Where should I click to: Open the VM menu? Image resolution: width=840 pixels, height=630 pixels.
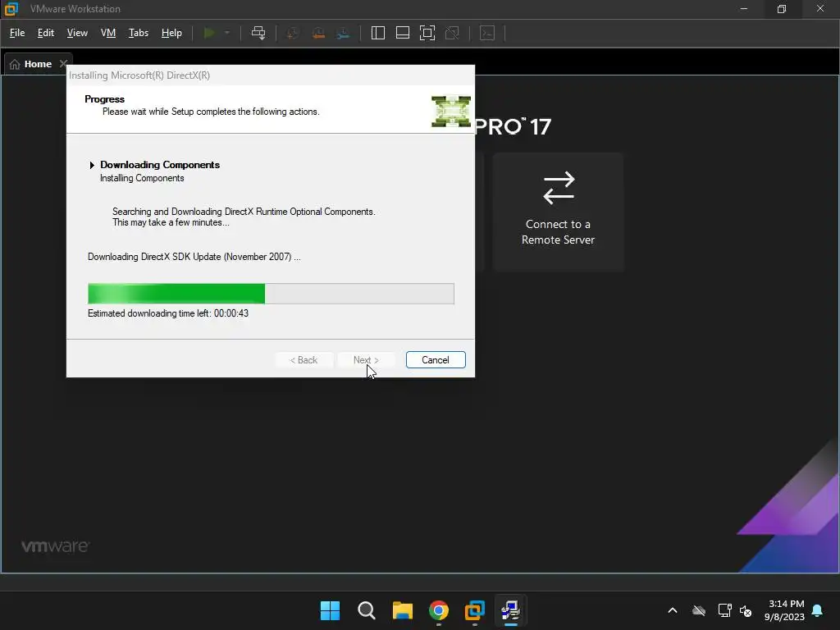point(108,33)
